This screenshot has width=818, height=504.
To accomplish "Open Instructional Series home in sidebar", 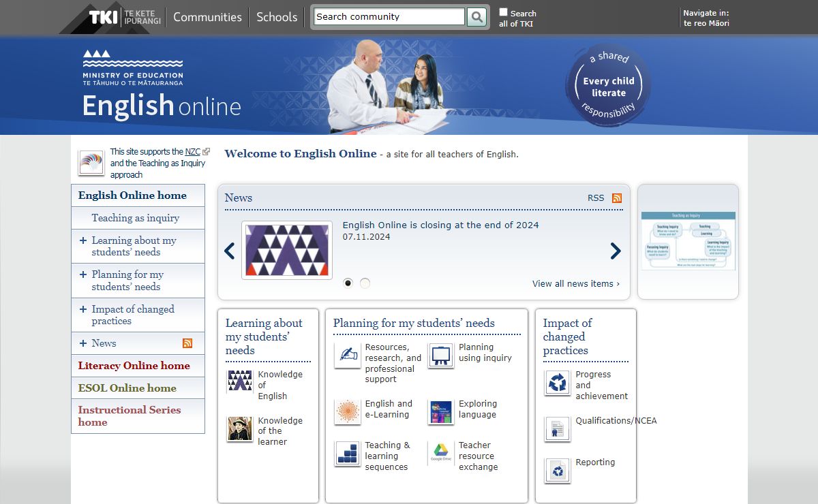I will point(138,416).
